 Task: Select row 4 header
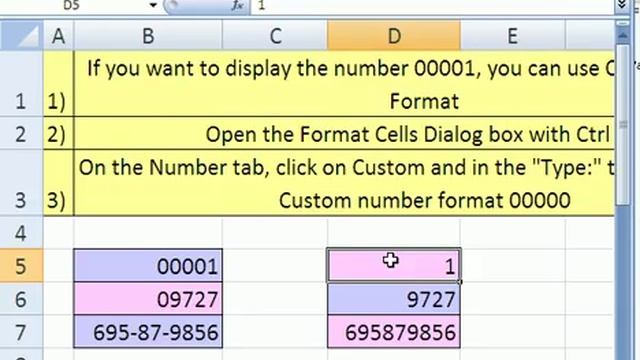coord(21,233)
